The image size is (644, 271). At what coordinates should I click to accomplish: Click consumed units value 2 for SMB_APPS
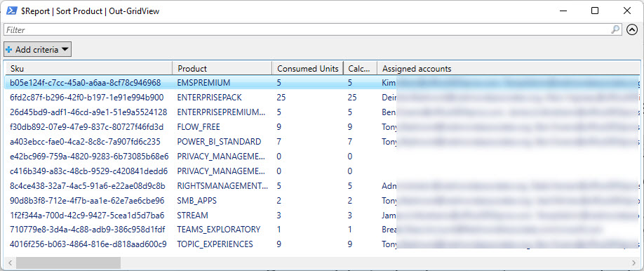(x=279, y=201)
